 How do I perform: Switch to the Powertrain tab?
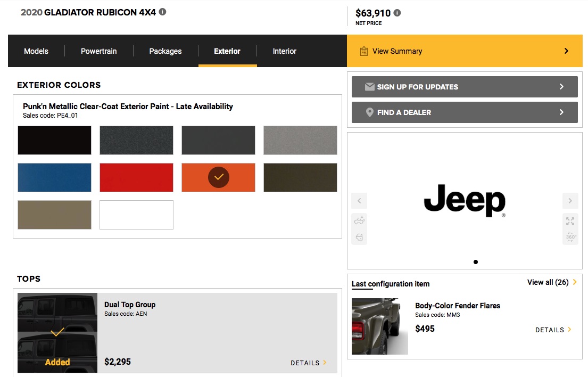pyautogui.click(x=98, y=51)
